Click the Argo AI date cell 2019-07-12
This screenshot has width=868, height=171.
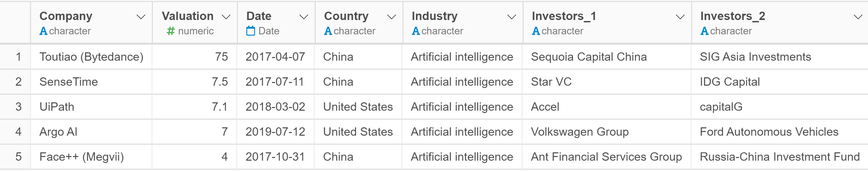[275, 132]
